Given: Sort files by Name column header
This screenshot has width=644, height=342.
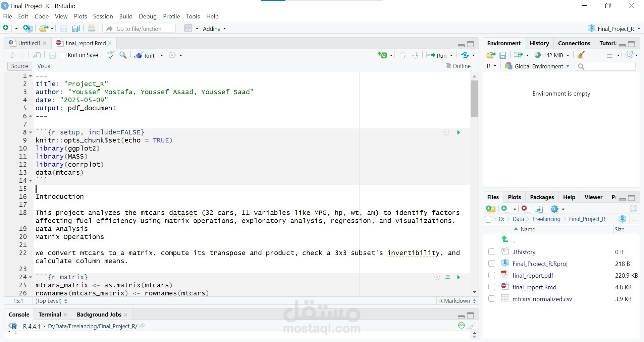Looking at the screenshot, I should tap(528, 229).
